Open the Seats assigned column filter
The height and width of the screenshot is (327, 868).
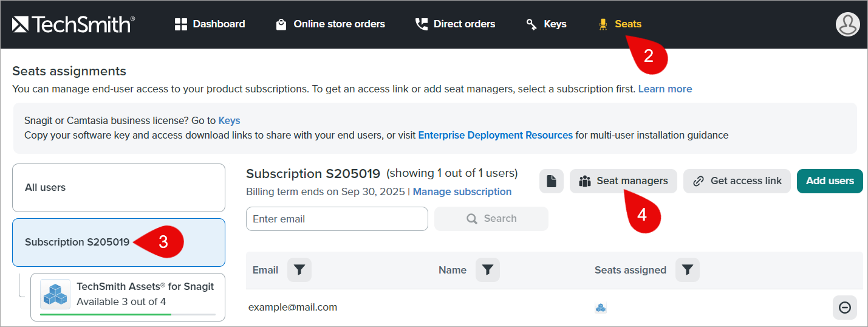pyautogui.click(x=687, y=270)
